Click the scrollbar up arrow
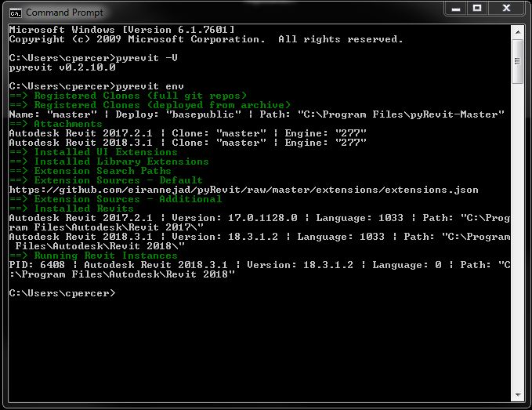The image size is (532, 410). coord(518,32)
